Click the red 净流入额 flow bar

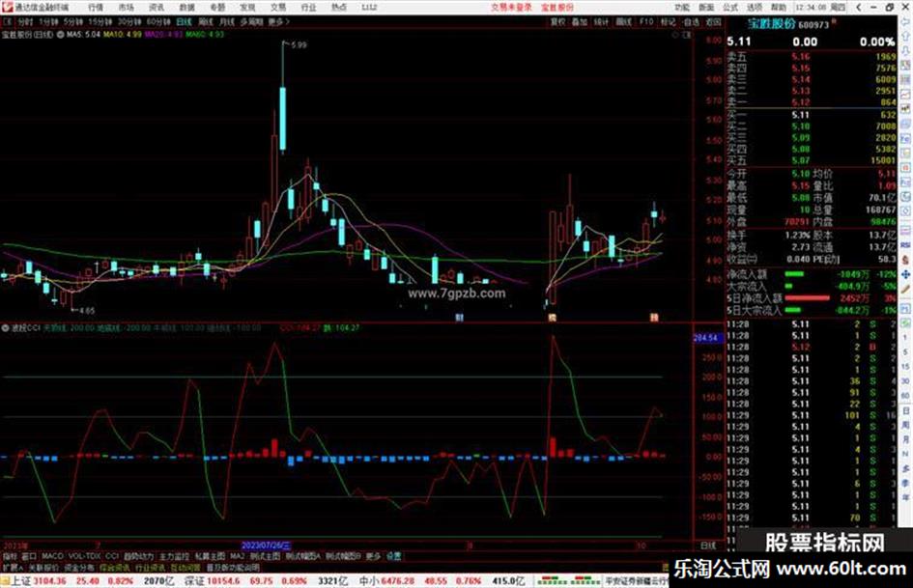tap(807, 298)
